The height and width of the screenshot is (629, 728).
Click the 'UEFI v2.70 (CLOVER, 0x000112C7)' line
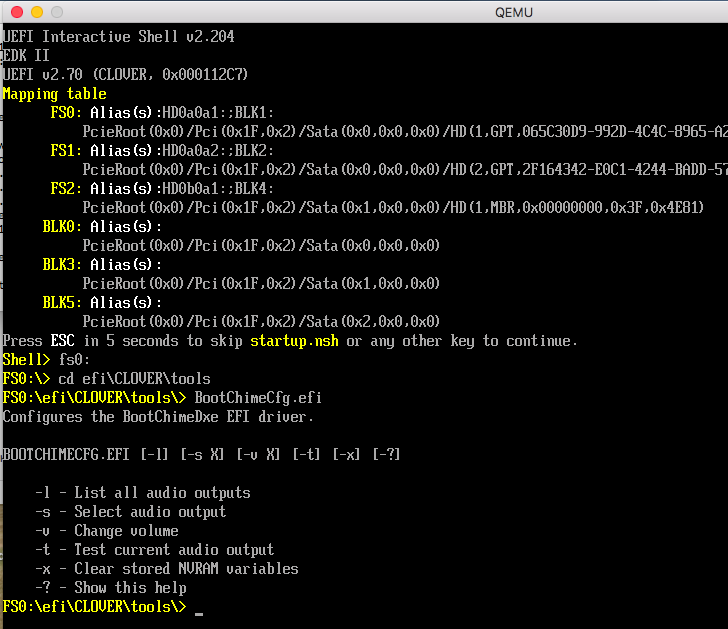125,75
